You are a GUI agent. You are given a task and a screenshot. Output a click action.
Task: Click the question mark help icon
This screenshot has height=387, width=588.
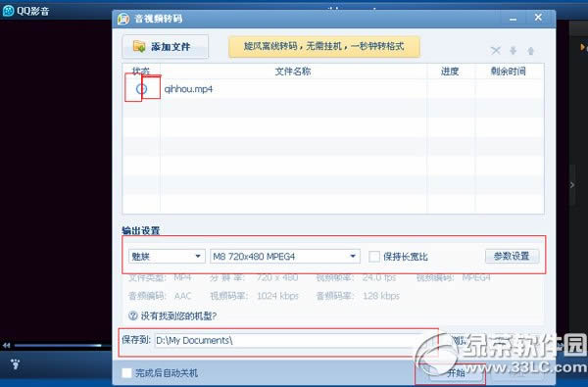click(132, 315)
